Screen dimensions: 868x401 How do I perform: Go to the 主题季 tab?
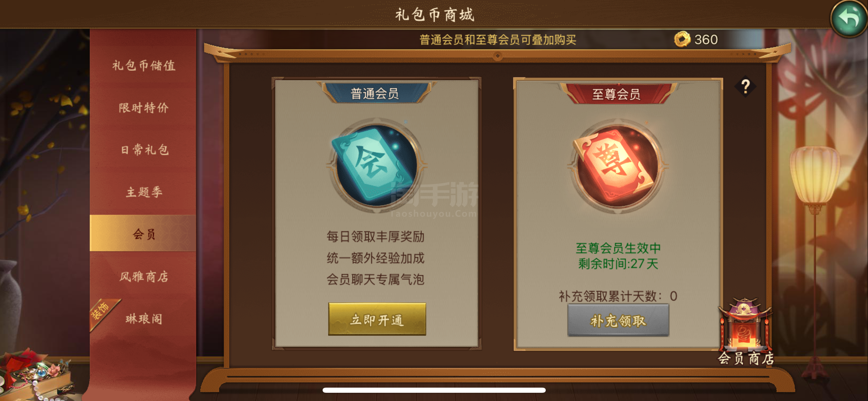pyautogui.click(x=143, y=192)
